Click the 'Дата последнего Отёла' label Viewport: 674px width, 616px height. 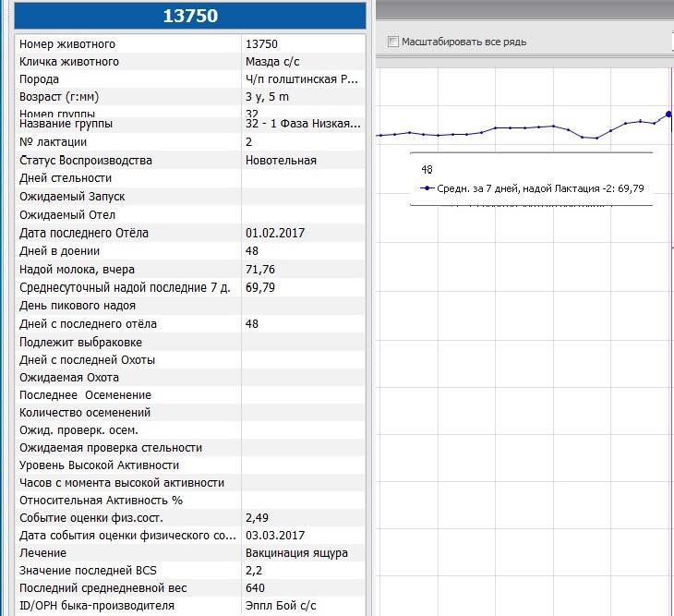point(84,233)
